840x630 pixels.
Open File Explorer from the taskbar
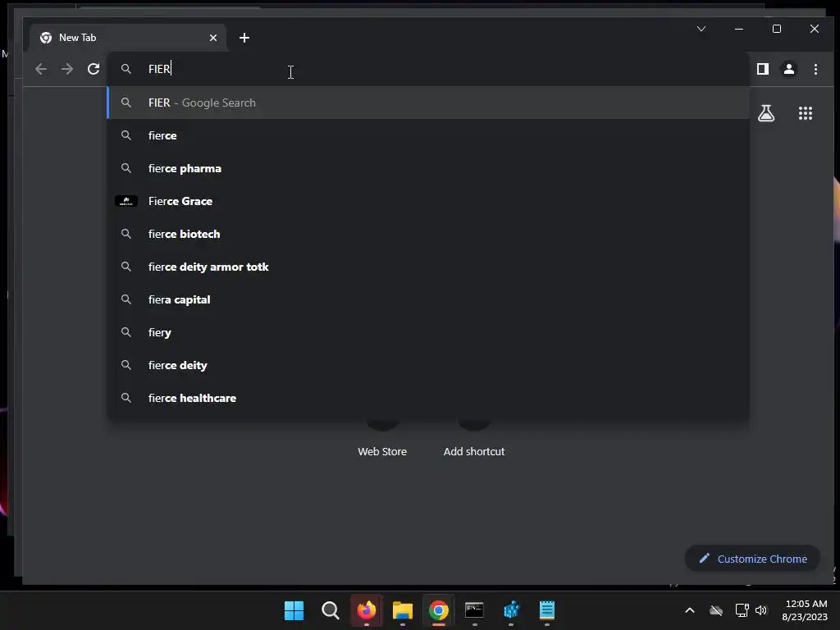(402, 610)
